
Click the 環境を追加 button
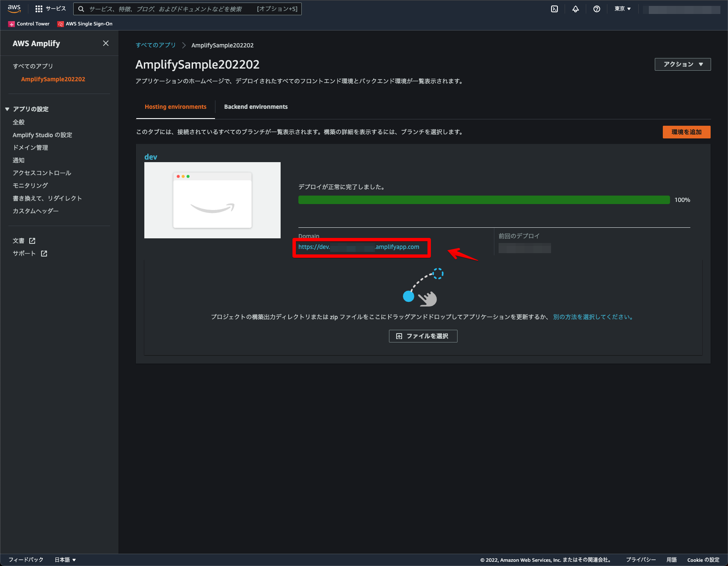coord(687,132)
